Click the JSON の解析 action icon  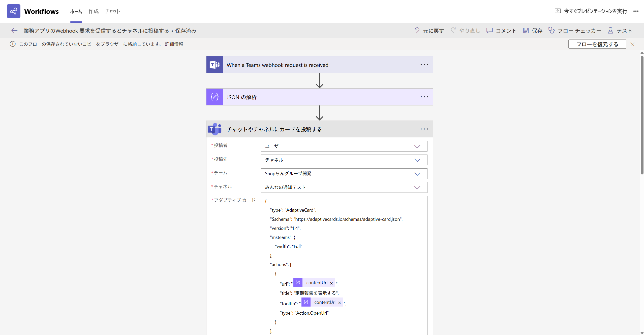click(x=215, y=97)
